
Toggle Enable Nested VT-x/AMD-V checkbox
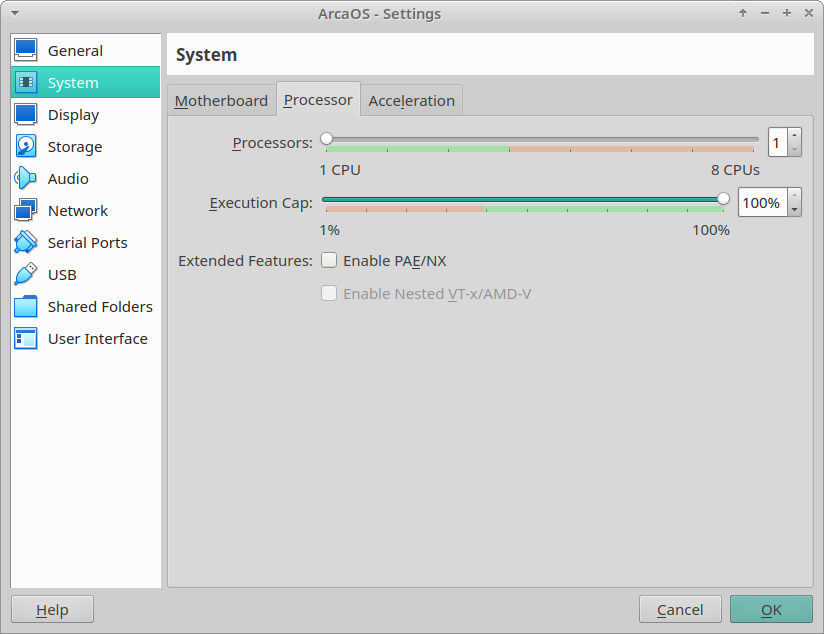pos(329,294)
